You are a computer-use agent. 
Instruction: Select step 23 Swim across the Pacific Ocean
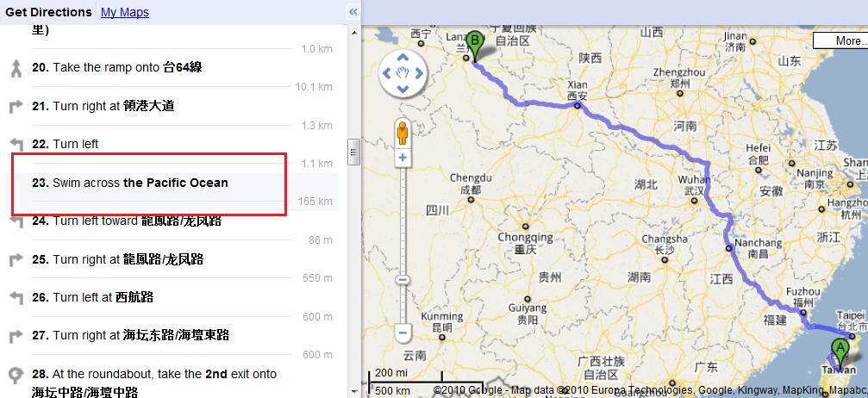click(172, 183)
